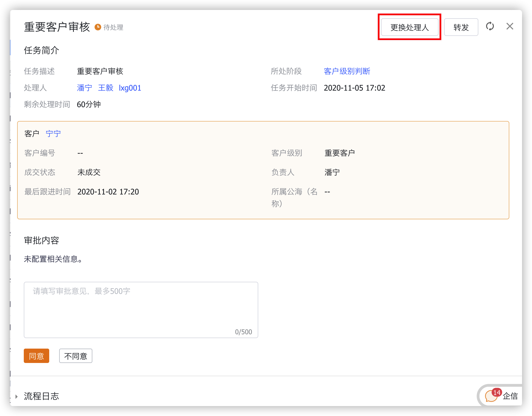Click the 任务简介 section heading

pos(41,50)
